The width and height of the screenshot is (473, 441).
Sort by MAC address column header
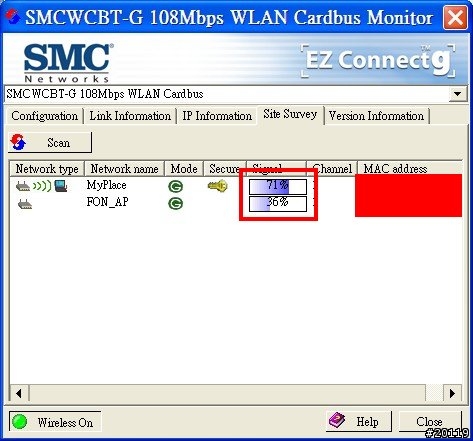coord(410,169)
